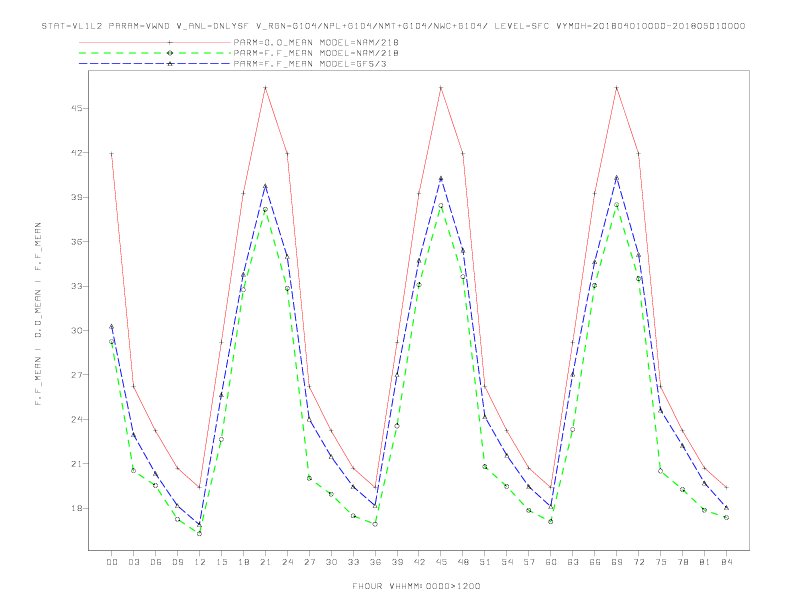Viewport: 792px width, 612px height.
Task: Click x-axis forecast hour label 57
Action: coord(529,562)
